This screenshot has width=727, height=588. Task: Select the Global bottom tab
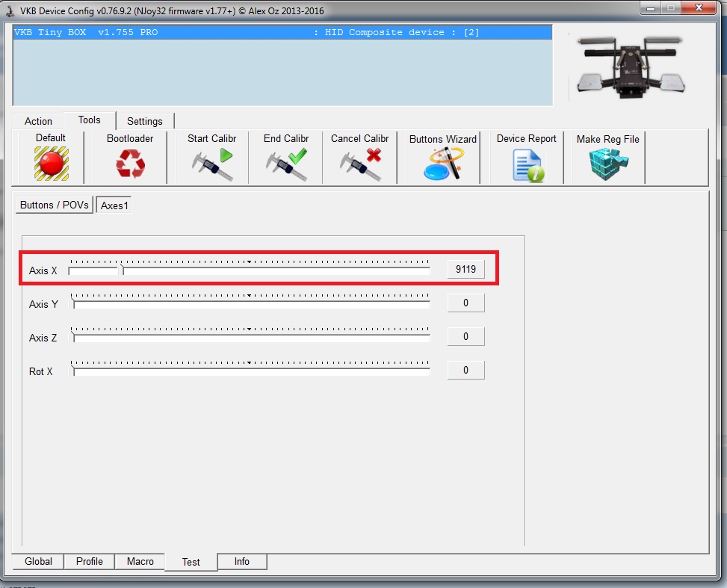[x=38, y=561]
